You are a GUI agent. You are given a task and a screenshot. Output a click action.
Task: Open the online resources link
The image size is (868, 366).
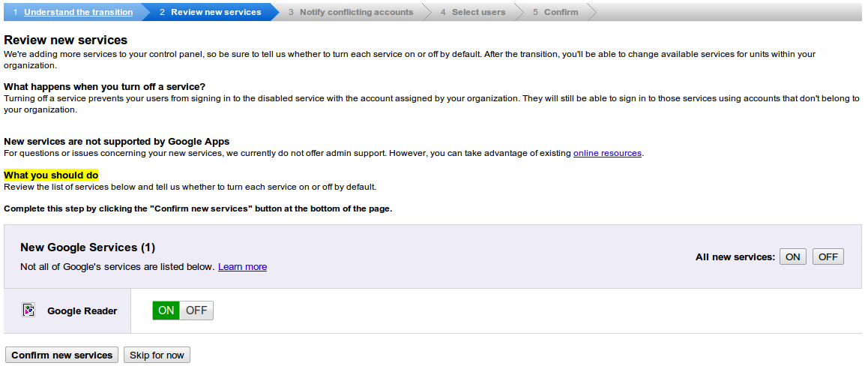coord(607,153)
